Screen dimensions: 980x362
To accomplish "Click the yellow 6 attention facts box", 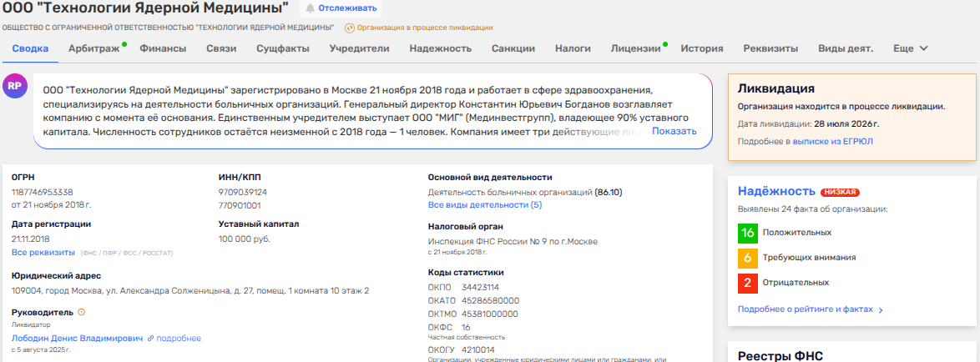I will (x=748, y=258).
